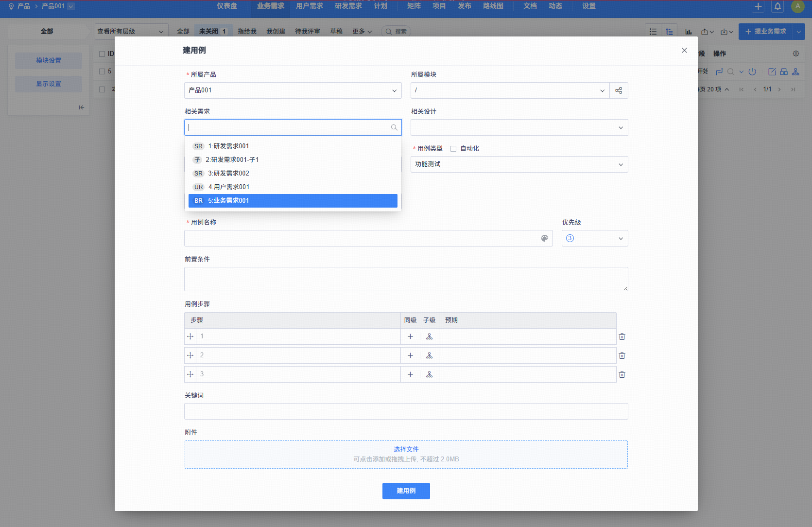The width and height of the screenshot is (812, 527).
Task: Expand the 相关设计 dropdown
Action: [519, 127]
